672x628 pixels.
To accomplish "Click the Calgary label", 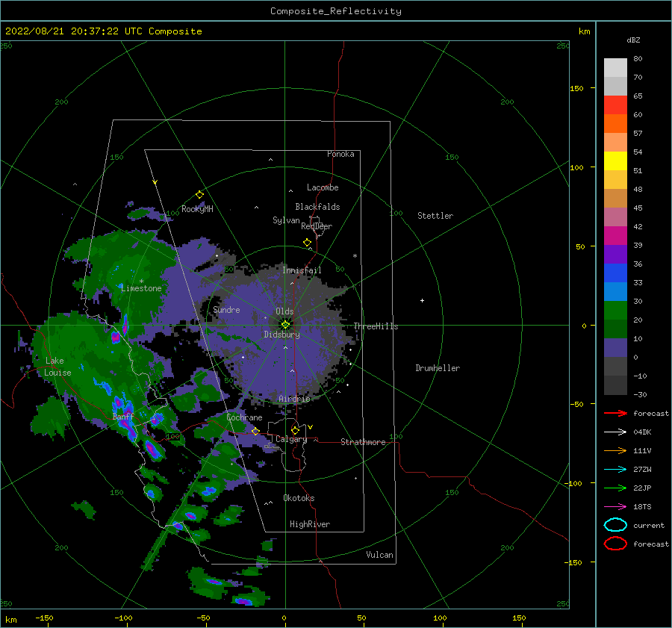I will (x=291, y=439).
